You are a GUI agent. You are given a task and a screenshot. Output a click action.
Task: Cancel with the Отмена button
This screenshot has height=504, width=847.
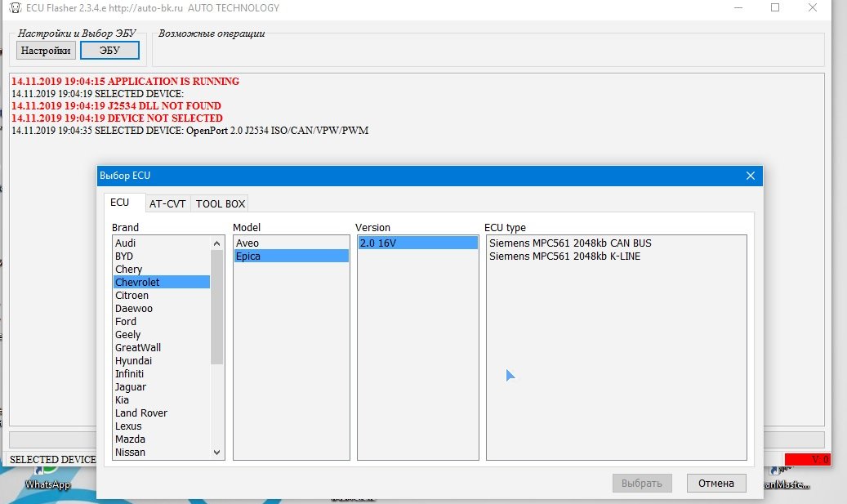point(716,484)
